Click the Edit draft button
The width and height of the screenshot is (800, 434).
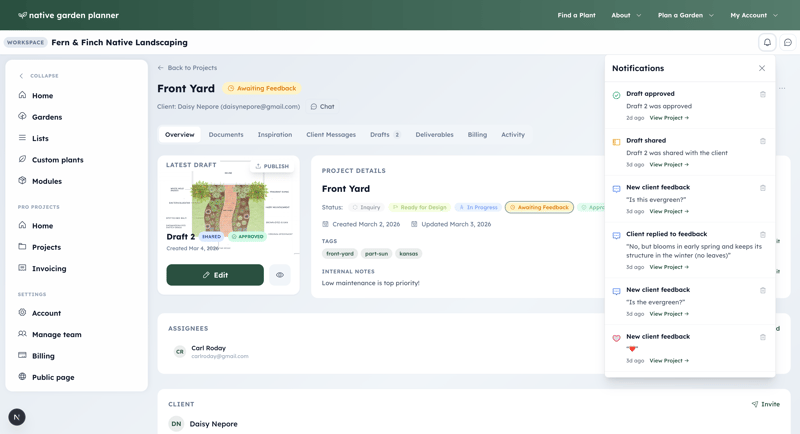215,275
